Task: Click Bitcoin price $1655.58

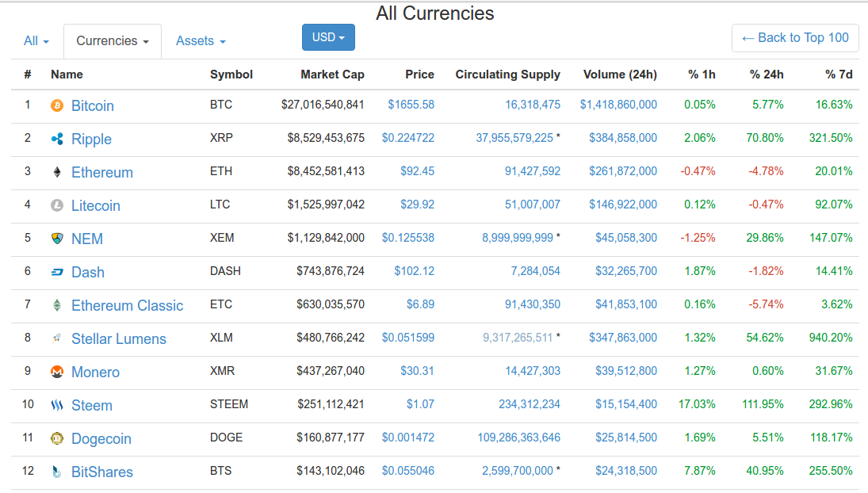Action: (x=411, y=105)
